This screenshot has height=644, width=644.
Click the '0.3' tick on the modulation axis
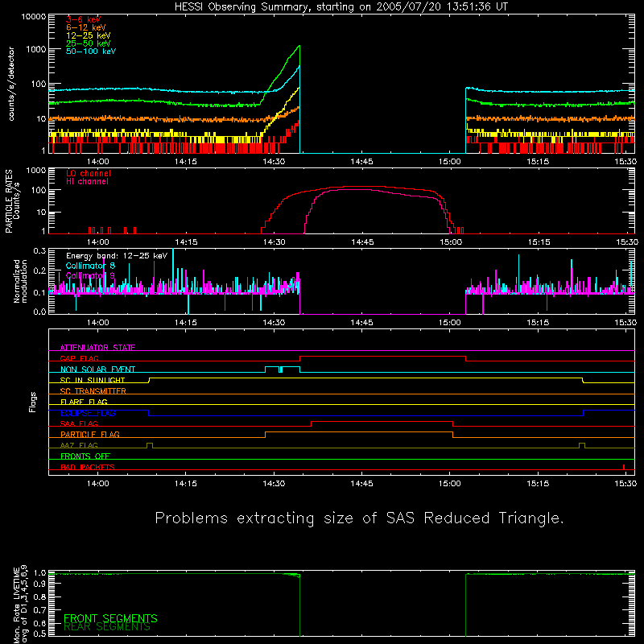point(39,251)
